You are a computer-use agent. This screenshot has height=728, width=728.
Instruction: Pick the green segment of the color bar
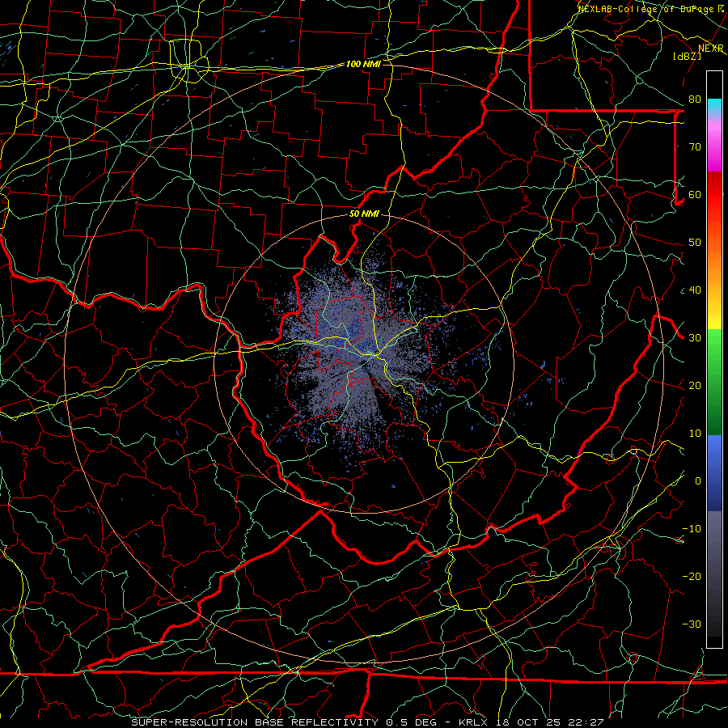coord(714,382)
